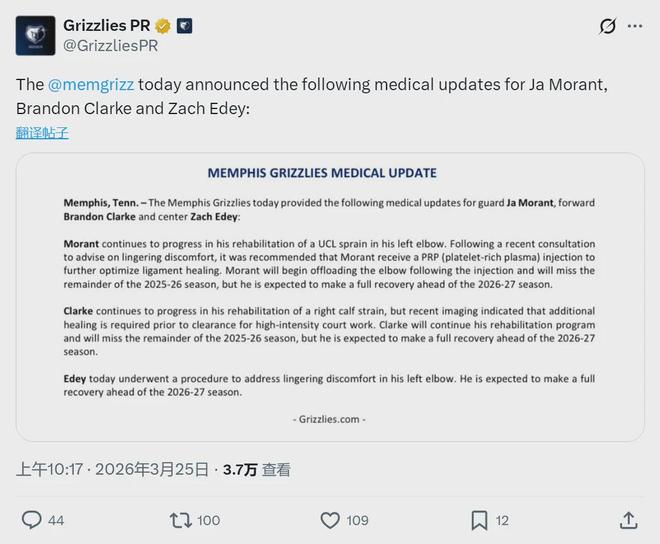This screenshot has height=544, width=660.
Task: Open the Grok icon at top right
Action: [606, 26]
